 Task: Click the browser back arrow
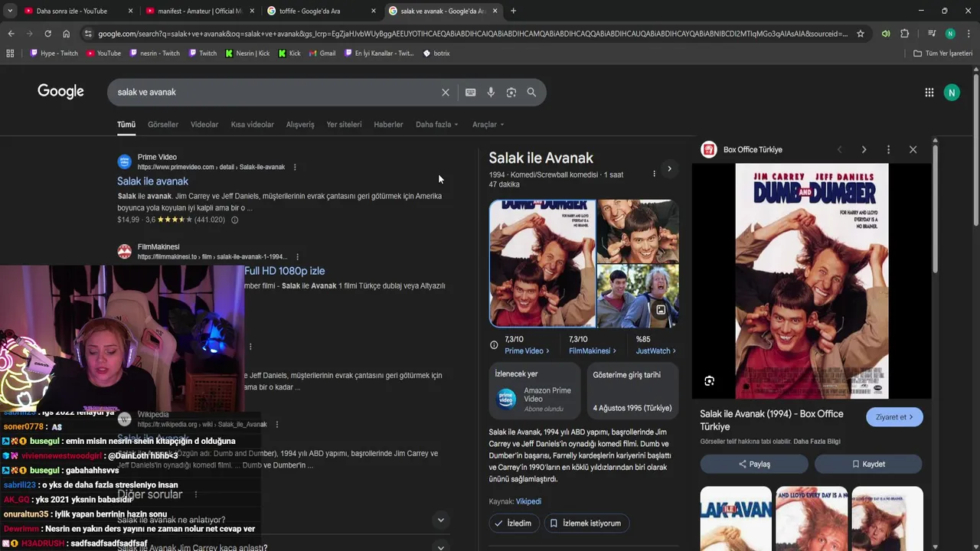coord(11,34)
